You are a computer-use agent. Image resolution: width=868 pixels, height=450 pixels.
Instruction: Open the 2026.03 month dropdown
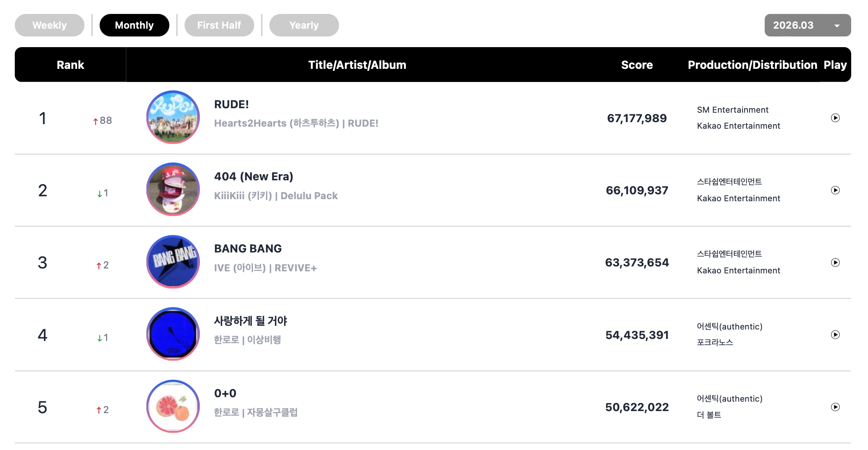[807, 25]
